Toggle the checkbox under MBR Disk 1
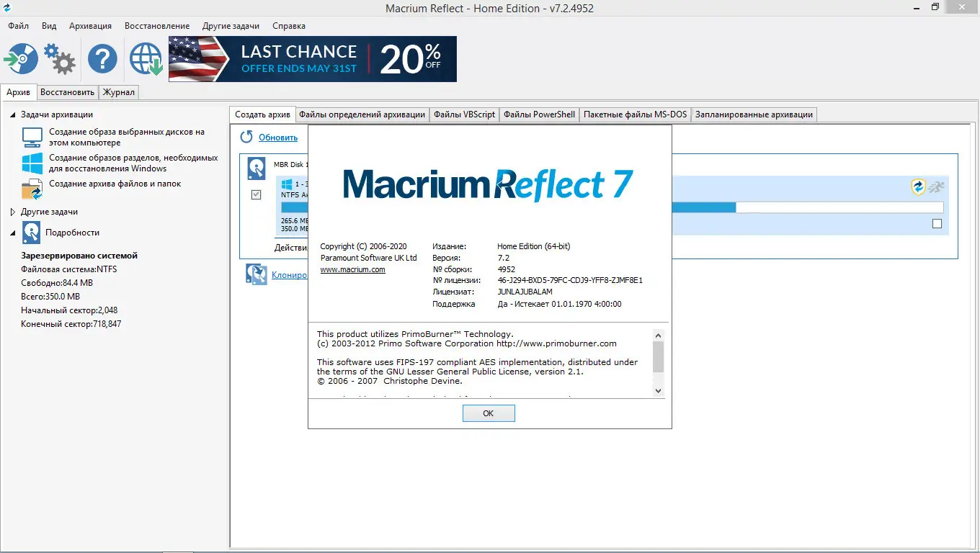The height and width of the screenshot is (553, 980). coord(256,194)
